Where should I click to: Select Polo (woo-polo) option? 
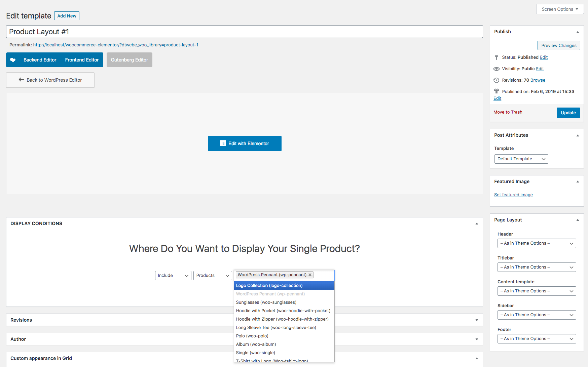tap(284, 336)
